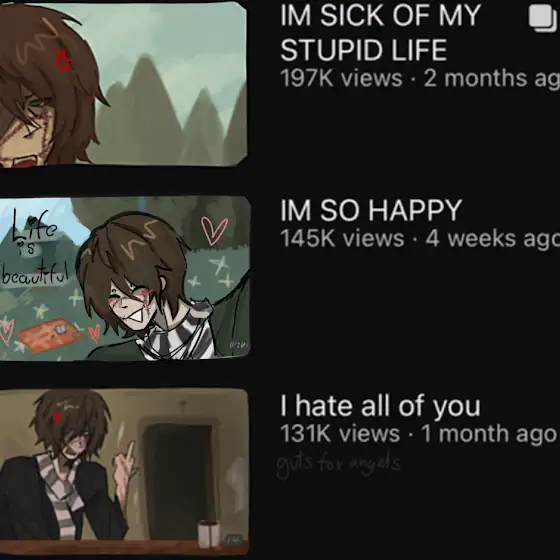Click the stacked squares playlist icon
This screenshot has height=560, width=560.
pyautogui.click(x=543, y=19)
